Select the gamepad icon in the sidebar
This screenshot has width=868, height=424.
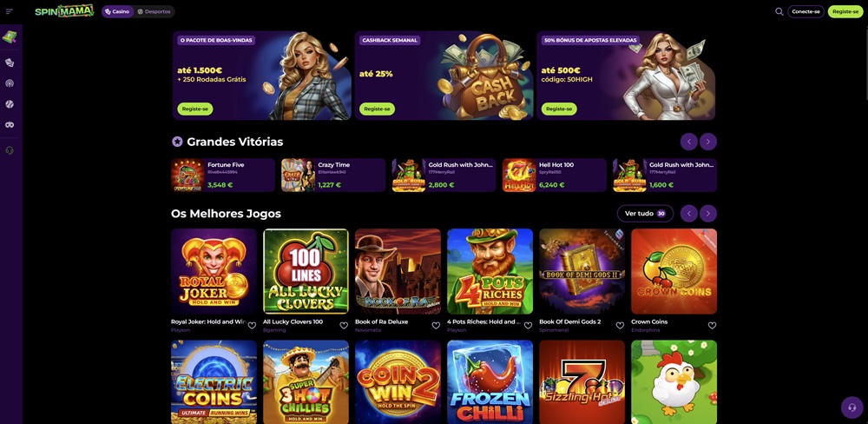(10, 125)
